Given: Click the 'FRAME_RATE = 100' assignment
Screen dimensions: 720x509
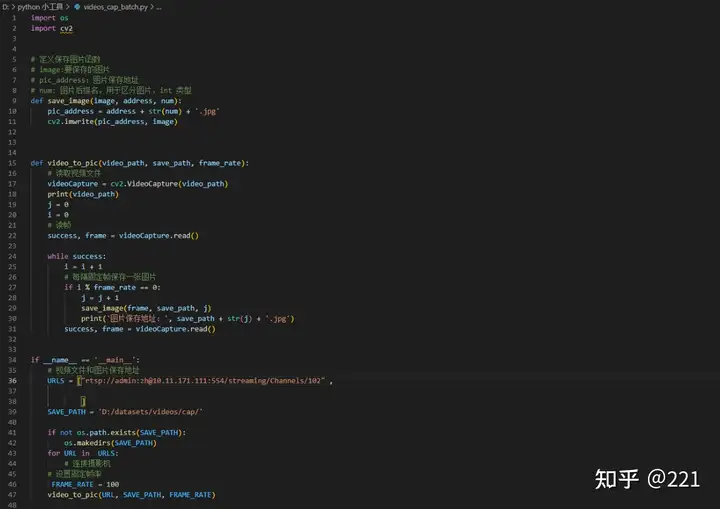Looking at the screenshot, I should pyautogui.click(x=85, y=485).
